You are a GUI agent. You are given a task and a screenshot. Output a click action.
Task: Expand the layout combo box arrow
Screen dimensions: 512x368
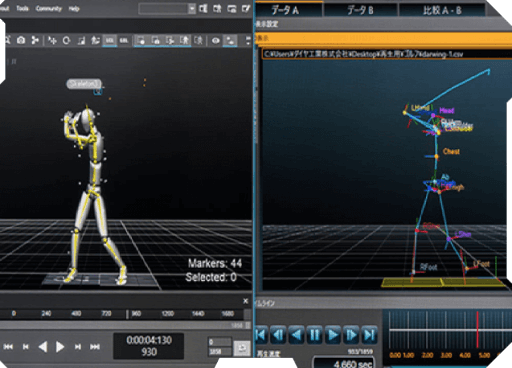pos(192,8)
